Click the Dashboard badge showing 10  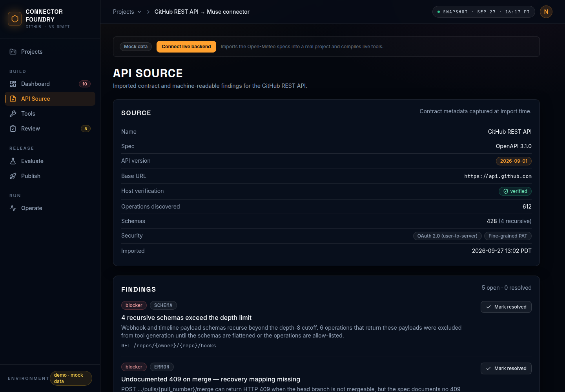click(x=85, y=84)
